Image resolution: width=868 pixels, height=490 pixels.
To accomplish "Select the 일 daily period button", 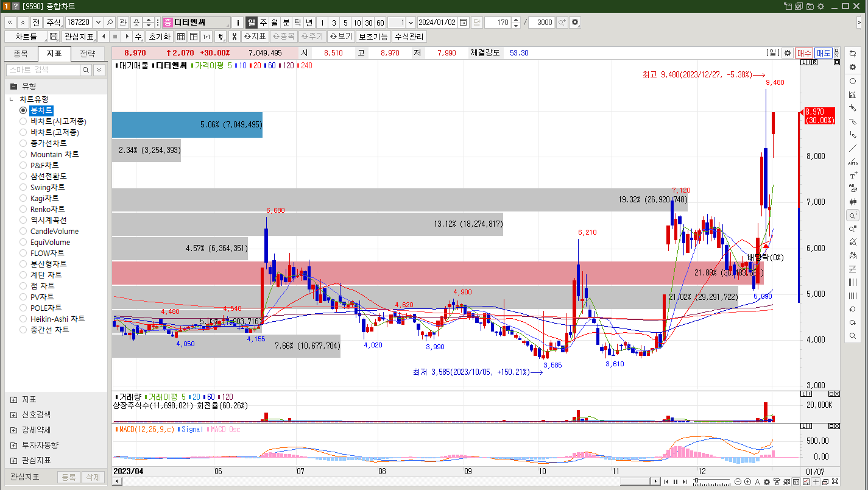I will point(252,22).
